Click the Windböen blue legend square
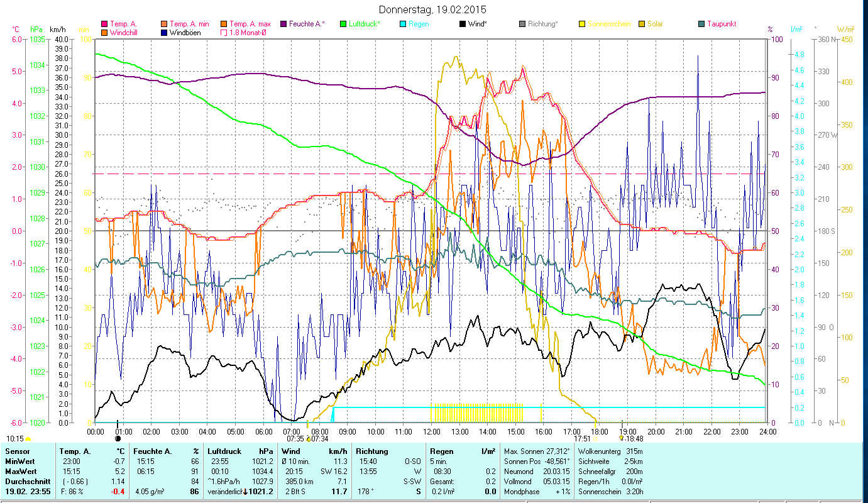 click(x=164, y=33)
